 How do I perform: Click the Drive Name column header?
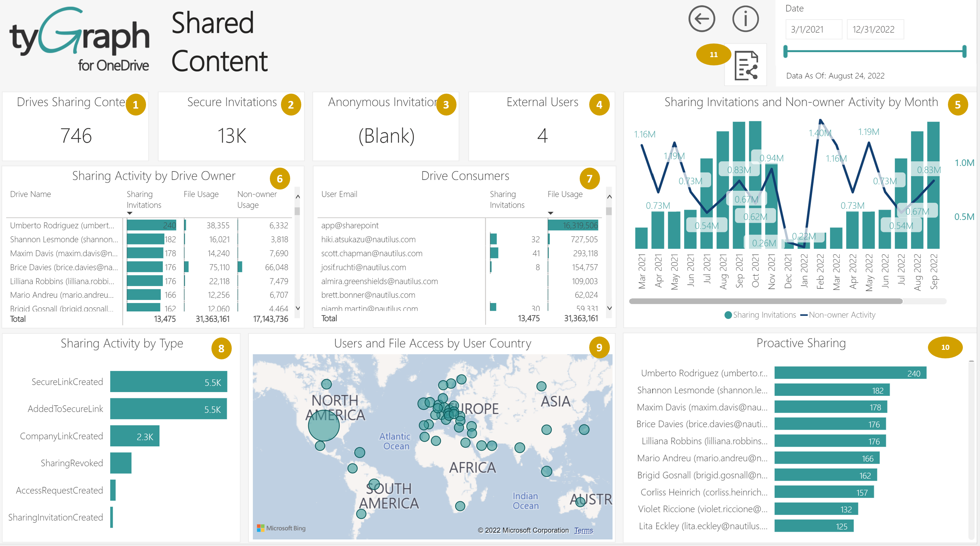pyautogui.click(x=30, y=194)
